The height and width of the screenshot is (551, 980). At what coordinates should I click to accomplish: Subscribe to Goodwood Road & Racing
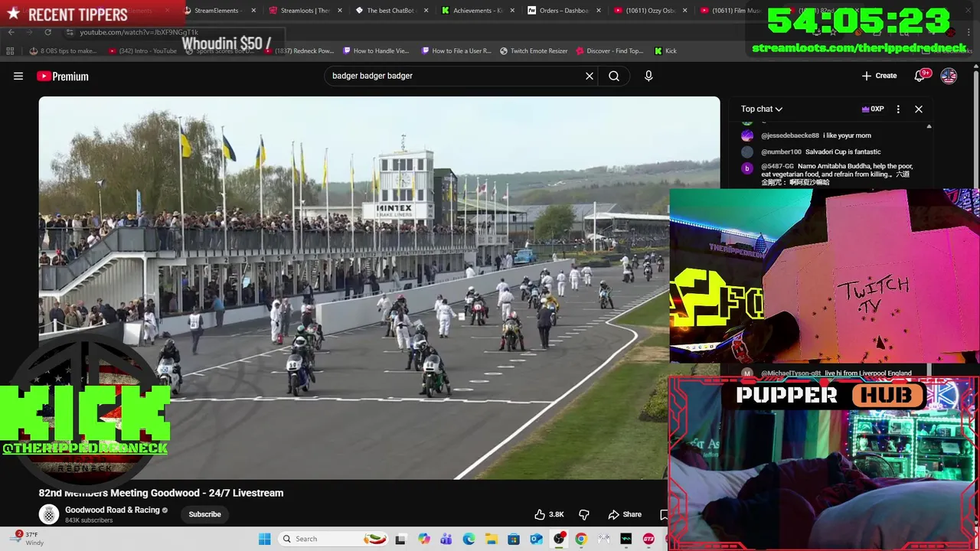click(204, 514)
